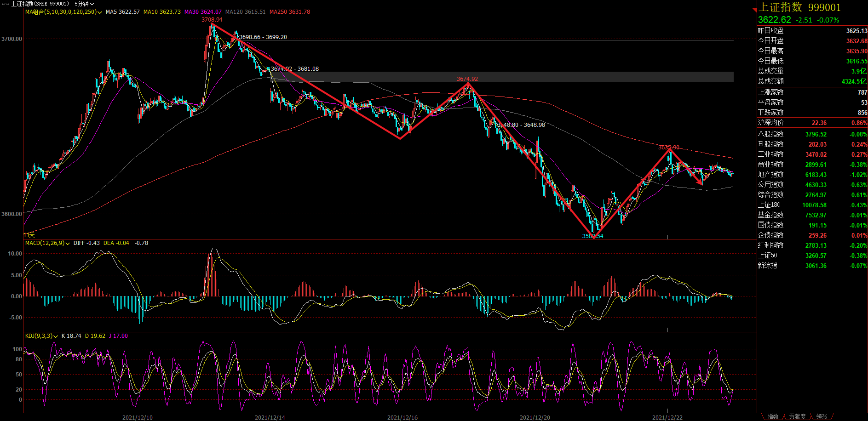This screenshot has width=868, height=421.
Task: Expand the MA组合 indicator dropdown
Action: (x=63, y=12)
